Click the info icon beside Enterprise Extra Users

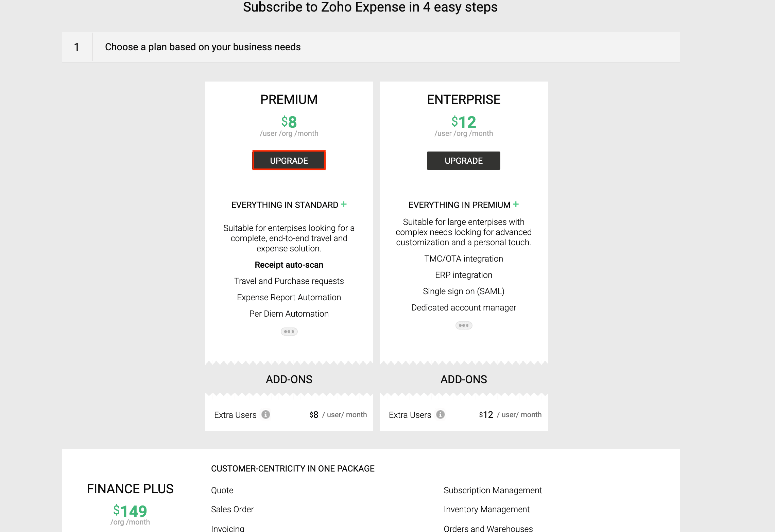441,414
